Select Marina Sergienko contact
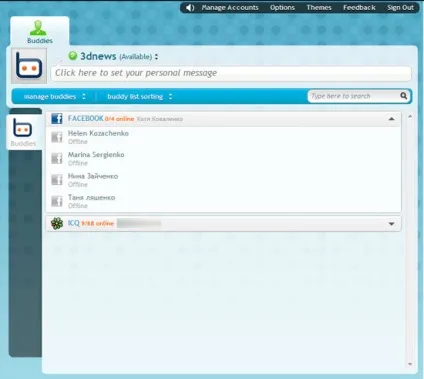The height and width of the screenshot is (379, 424). [x=223, y=158]
